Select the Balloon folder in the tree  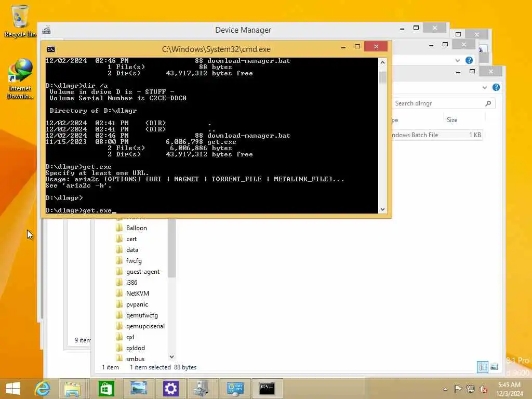tap(137, 228)
